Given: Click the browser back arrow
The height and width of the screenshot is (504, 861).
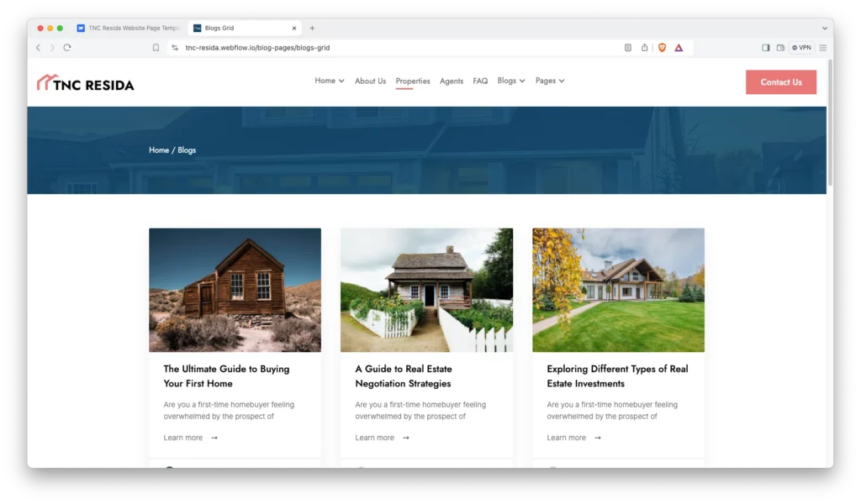Looking at the screenshot, I should (38, 48).
